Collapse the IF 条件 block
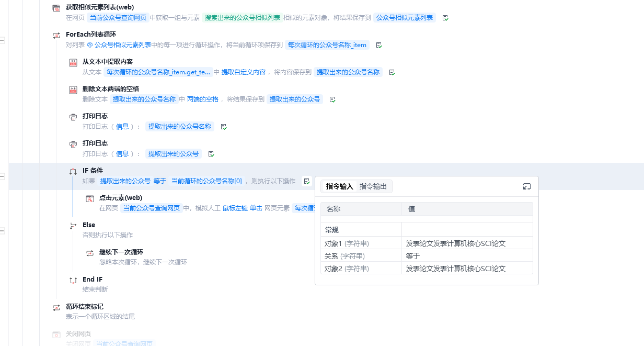The height and width of the screenshot is (346, 644). coord(2,176)
